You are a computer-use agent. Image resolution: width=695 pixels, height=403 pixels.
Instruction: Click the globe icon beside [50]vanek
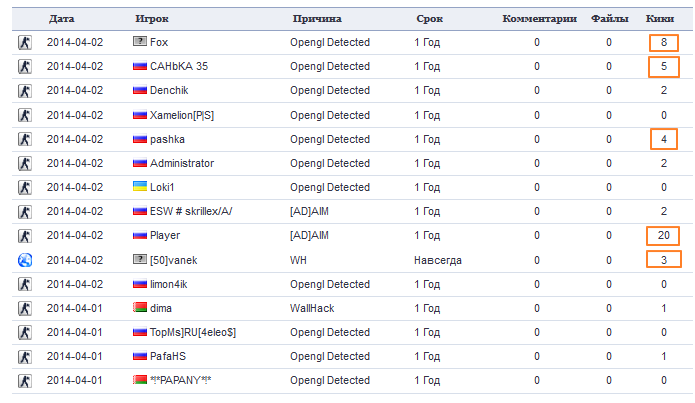[x=25, y=260]
